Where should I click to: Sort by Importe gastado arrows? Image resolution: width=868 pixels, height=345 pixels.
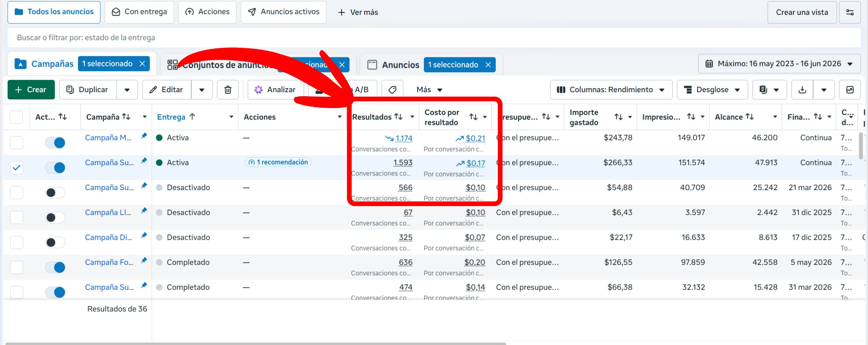pos(618,117)
